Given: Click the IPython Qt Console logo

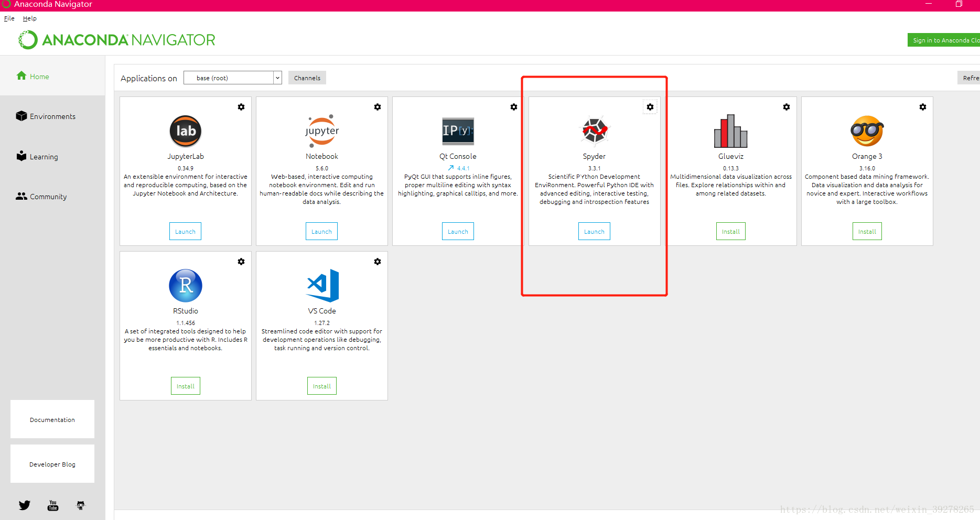Looking at the screenshot, I should 458,131.
